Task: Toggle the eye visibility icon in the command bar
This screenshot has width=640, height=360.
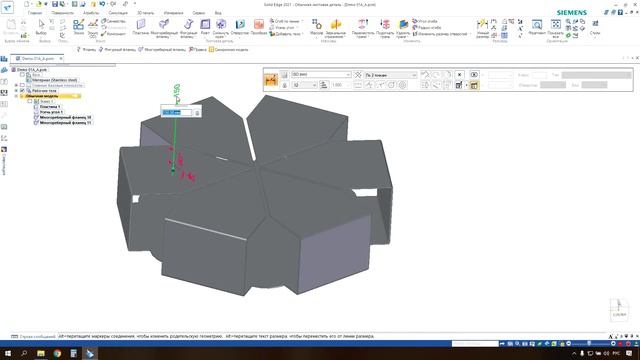Action: coord(474,75)
